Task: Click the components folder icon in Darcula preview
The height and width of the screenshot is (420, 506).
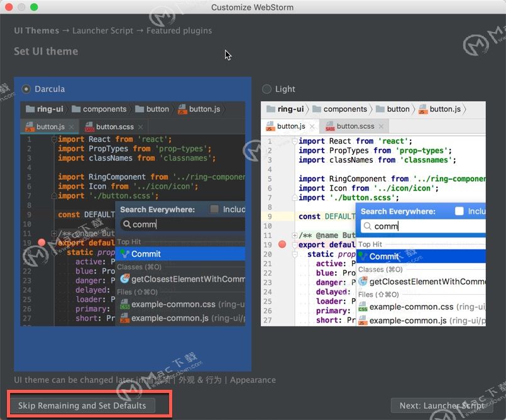Action: tap(76, 109)
